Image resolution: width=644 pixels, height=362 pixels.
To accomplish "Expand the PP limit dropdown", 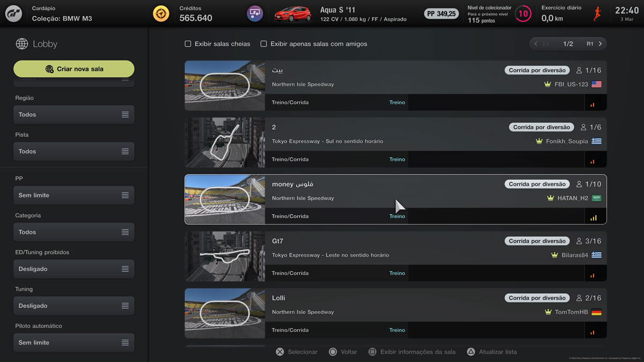I will point(74,195).
